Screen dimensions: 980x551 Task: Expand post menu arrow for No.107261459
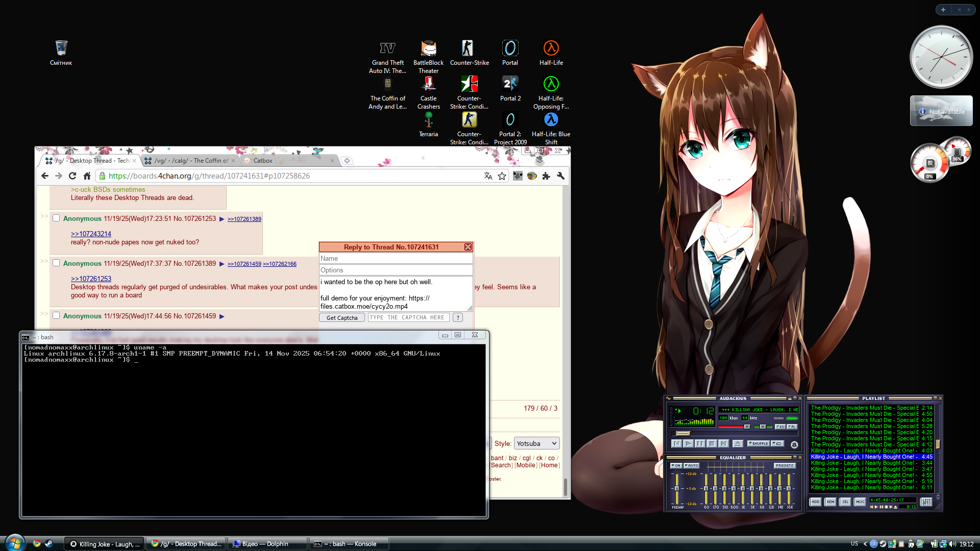click(222, 316)
